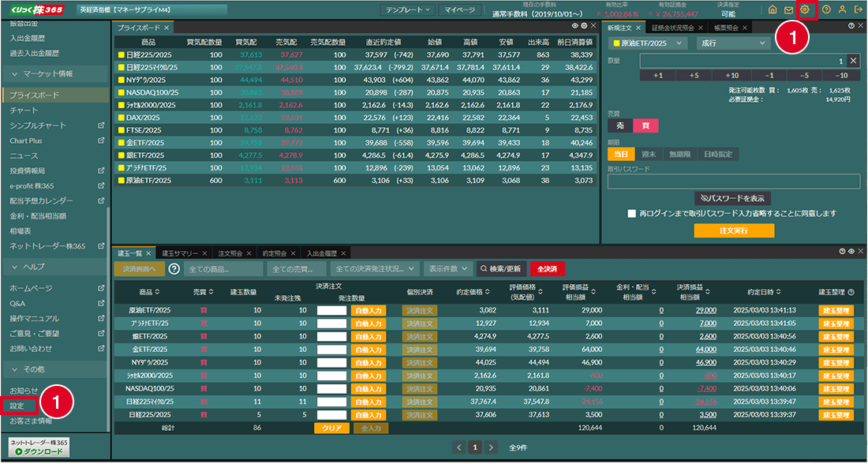Open order type dropdown showing 成行
868x464 pixels.
734,43
